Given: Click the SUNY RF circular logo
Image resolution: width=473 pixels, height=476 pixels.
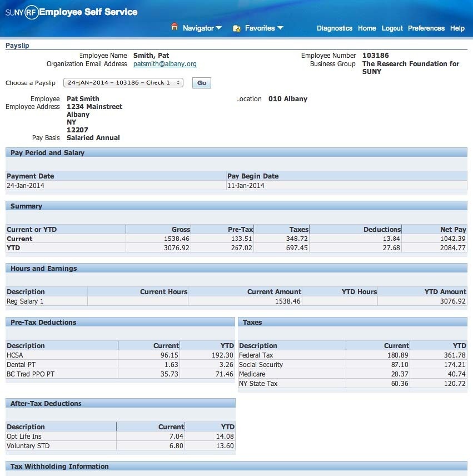Looking at the screenshot, I should click(x=32, y=12).
